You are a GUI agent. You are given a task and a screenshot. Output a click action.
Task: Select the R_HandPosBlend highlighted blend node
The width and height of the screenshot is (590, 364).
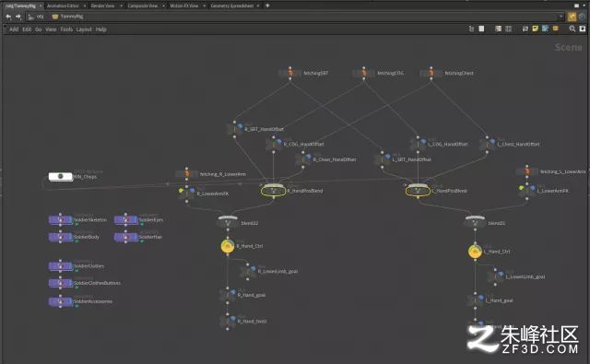pyautogui.click(x=273, y=191)
